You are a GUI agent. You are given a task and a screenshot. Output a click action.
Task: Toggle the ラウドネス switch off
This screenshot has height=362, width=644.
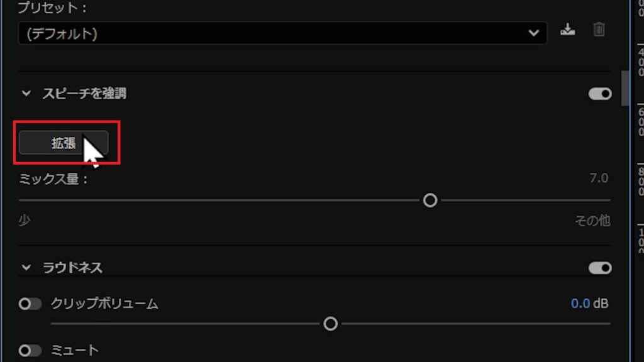pyautogui.click(x=600, y=268)
